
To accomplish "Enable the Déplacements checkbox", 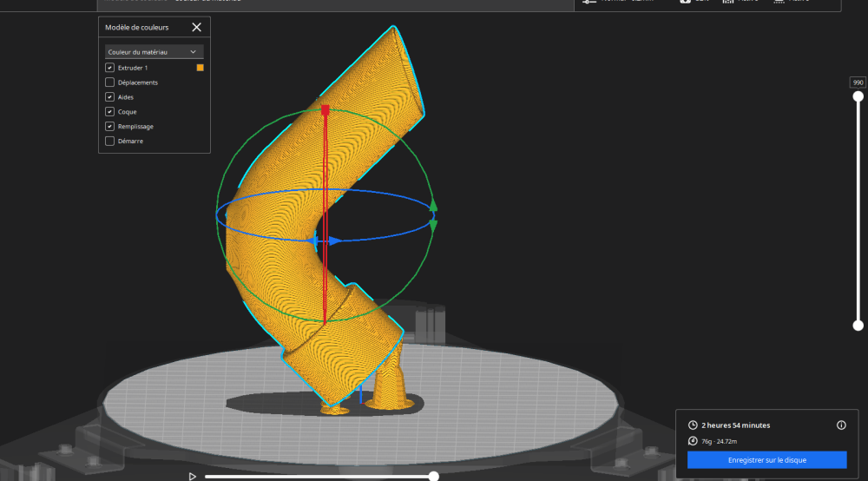I will tap(109, 82).
